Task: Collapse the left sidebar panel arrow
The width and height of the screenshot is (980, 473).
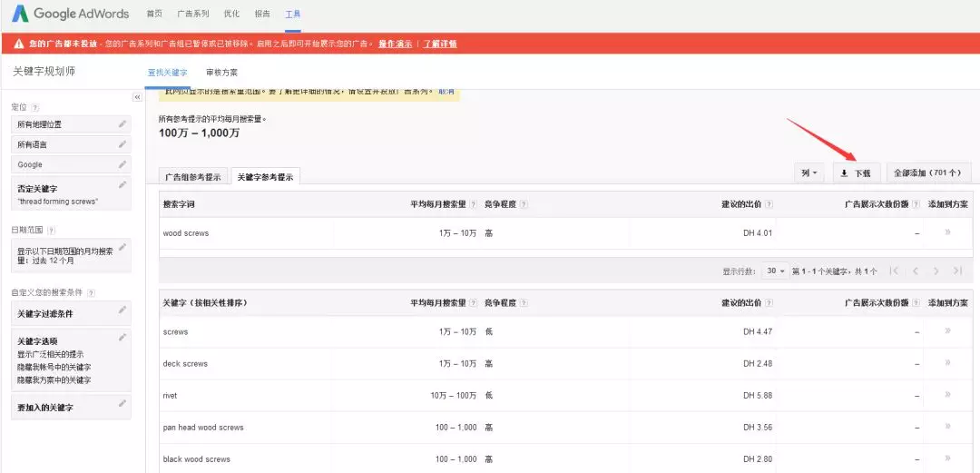Action: point(137,97)
